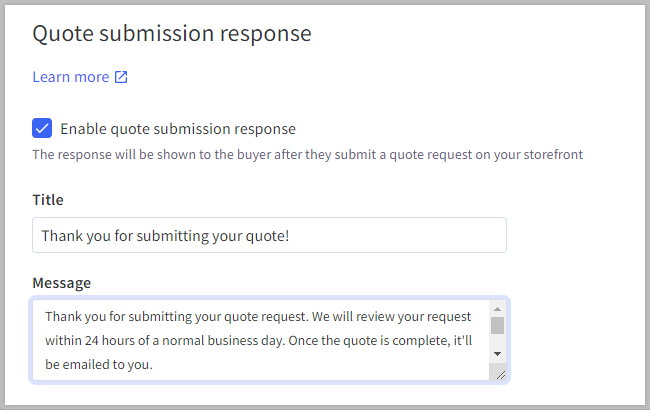Uncheck the Enable quote submission response checkbox
Viewport: 650px width, 410px height.
(x=42, y=128)
